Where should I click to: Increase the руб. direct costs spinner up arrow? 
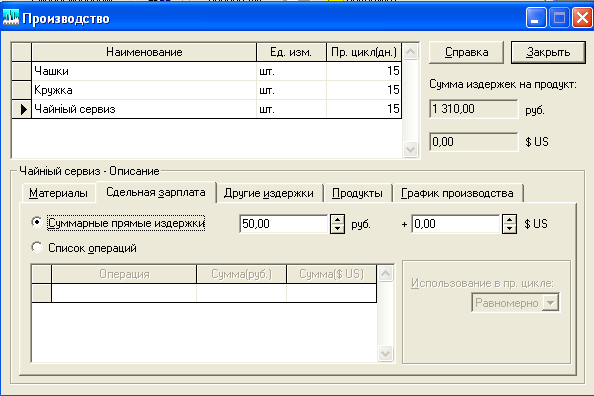[337, 219]
